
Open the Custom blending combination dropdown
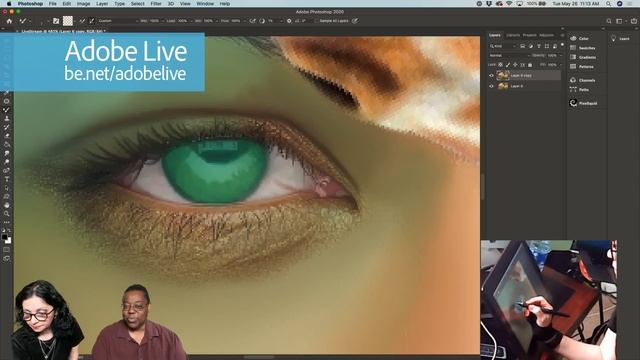click(x=118, y=21)
